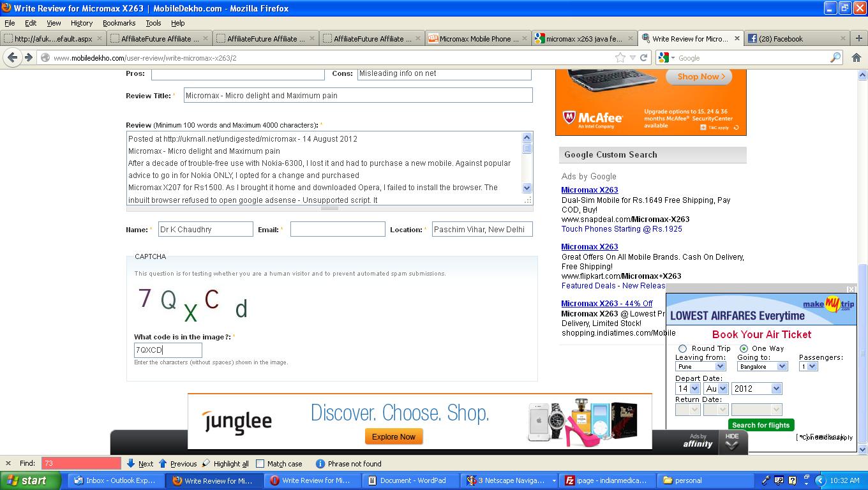Click the Home icon in toolbar
The image size is (868, 490).
click(857, 57)
